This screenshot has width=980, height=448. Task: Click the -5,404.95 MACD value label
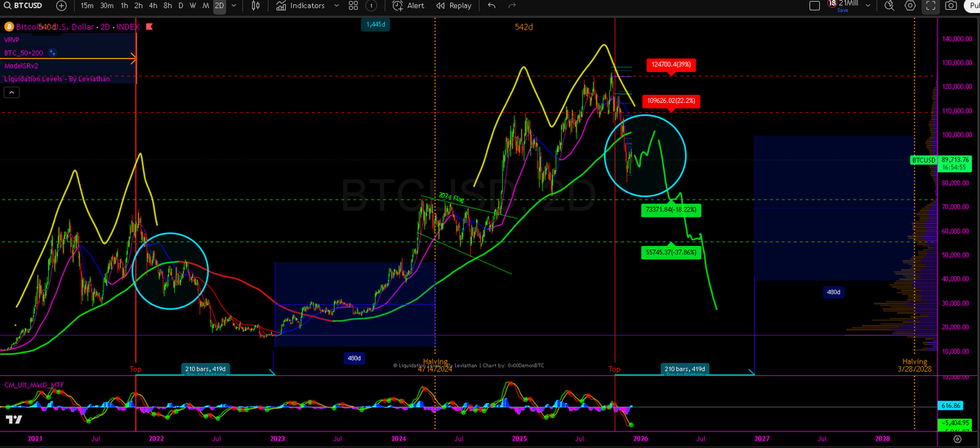click(x=953, y=423)
